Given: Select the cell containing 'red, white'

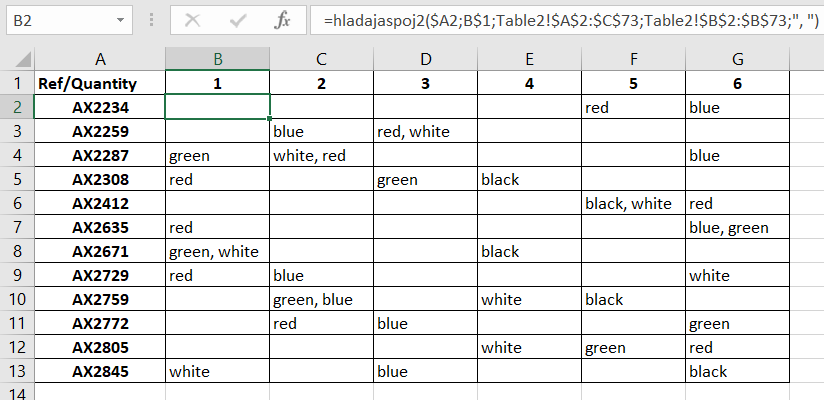Looking at the screenshot, I should (x=425, y=131).
